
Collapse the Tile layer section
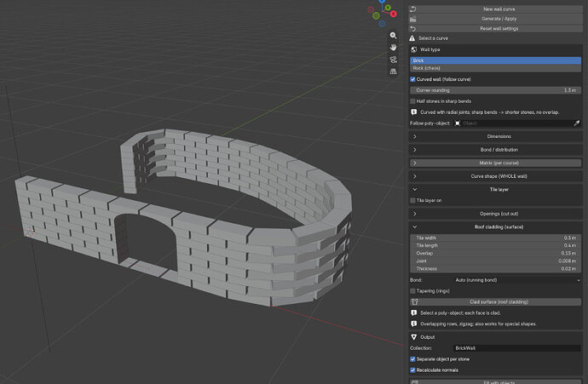tap(495, 190)
